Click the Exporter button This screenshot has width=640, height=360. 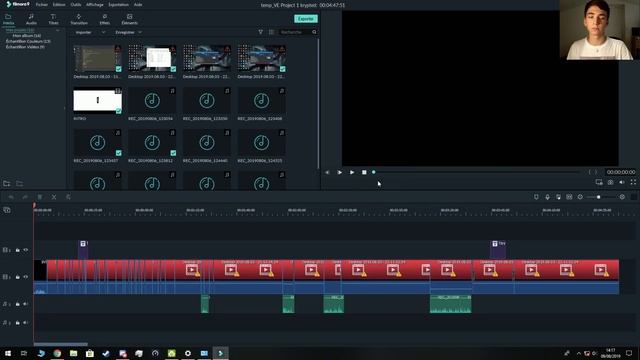[306, 19]
